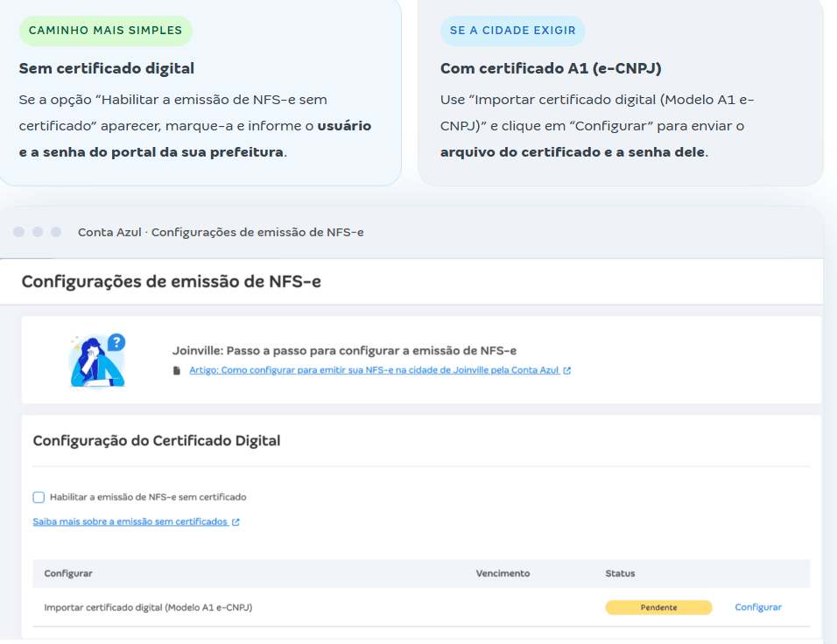Click 'Conta Azul · Configurações de emissão' window title
The height and width of the screenshot is (644, 837).
point(221,232)
